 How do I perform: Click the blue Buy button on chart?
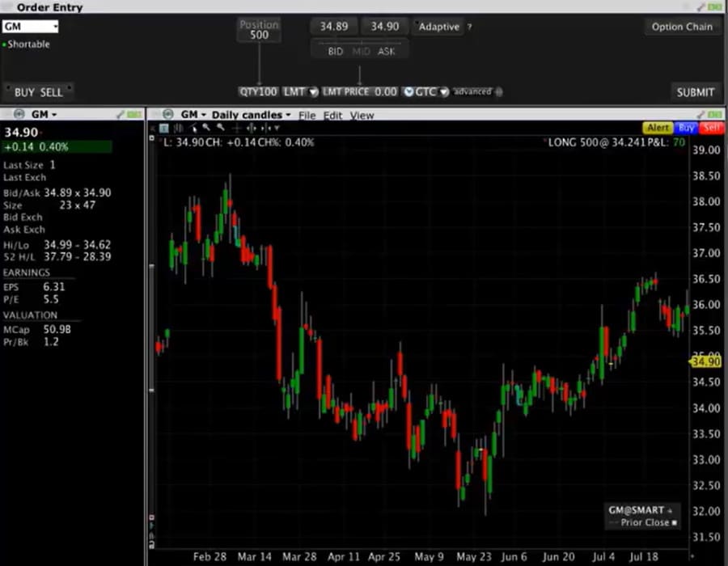686,128
